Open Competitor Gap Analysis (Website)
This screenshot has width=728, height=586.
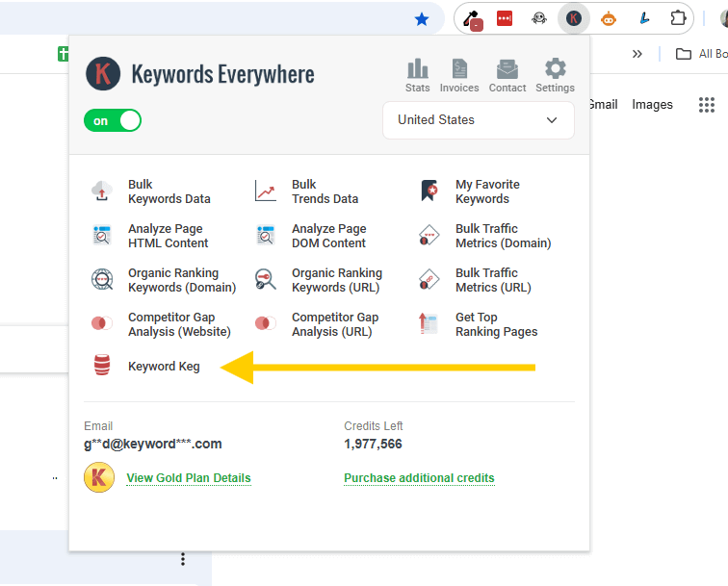click(179, 324)
